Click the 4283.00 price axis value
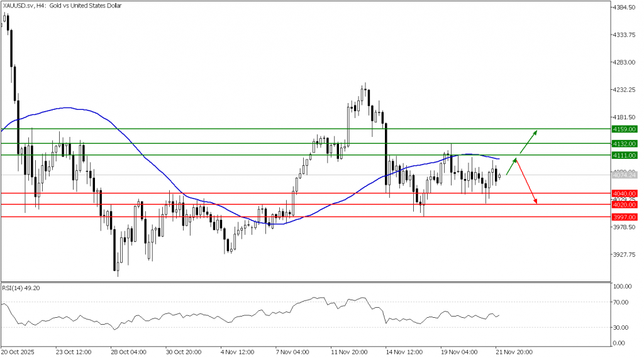The height and width of the screenshot is (358, 644). coord(625,62)
